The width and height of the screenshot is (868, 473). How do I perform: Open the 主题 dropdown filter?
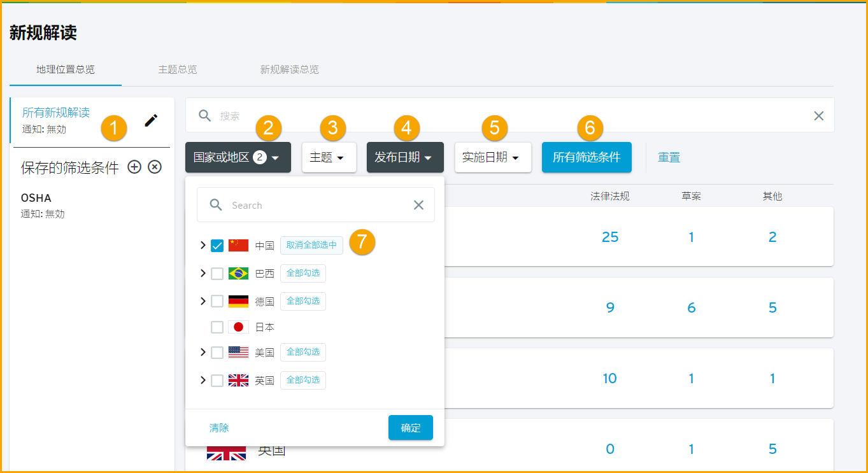329,157
